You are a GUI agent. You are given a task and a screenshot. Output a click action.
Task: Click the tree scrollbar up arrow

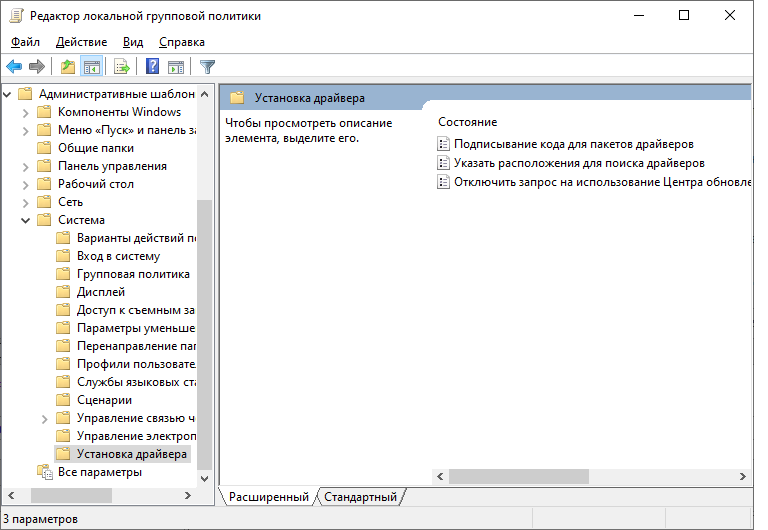coord(205,94)
